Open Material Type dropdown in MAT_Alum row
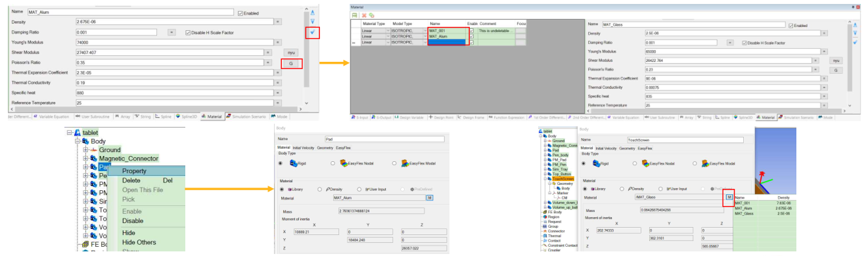 pos(388,36)
